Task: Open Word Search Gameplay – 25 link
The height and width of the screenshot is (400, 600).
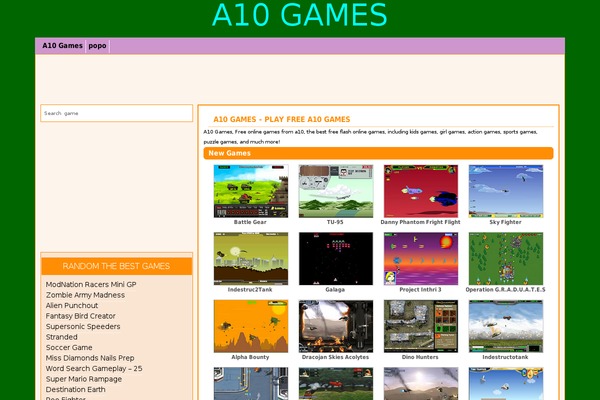Action: (94, 369)
